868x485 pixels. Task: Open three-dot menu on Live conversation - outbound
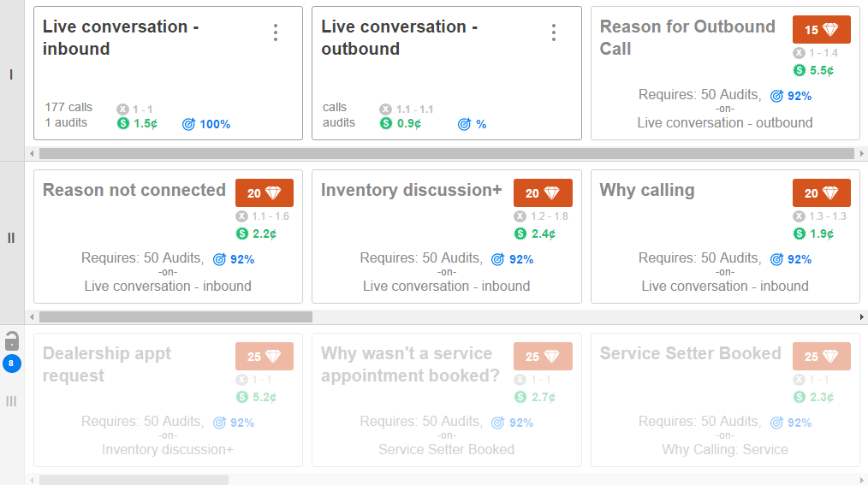(x=554, y=33)
